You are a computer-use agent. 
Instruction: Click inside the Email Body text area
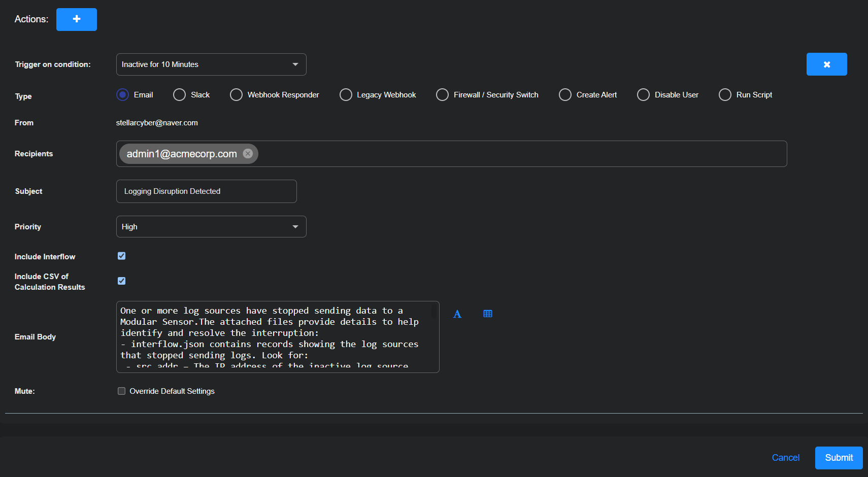click(x=277, y=337)
